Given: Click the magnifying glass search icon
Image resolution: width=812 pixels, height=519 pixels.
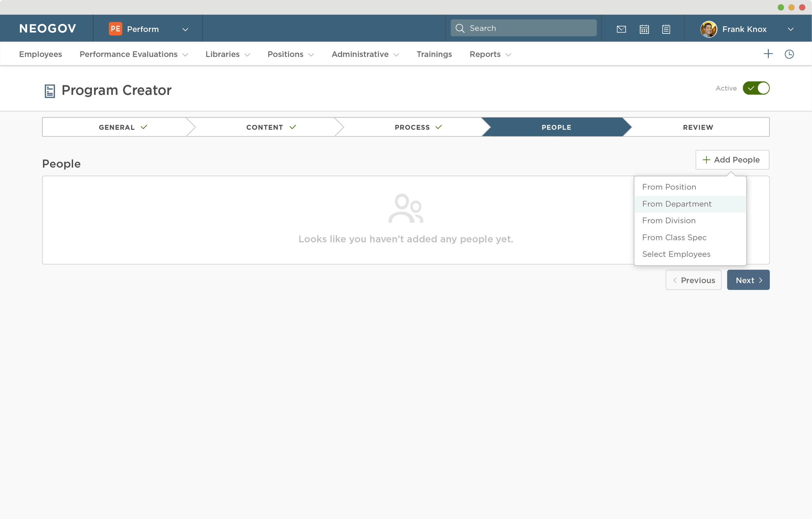Looking at the screenshot, I should [460, 28].
